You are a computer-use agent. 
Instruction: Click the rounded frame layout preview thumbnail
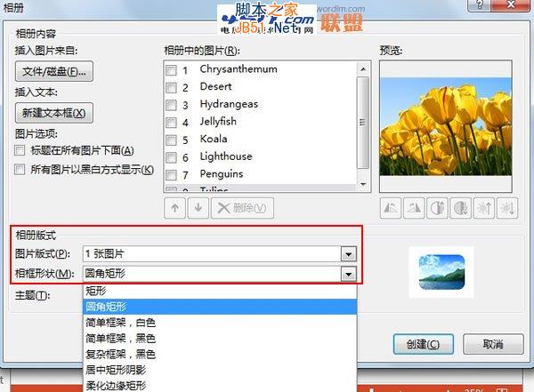point(441,272)
